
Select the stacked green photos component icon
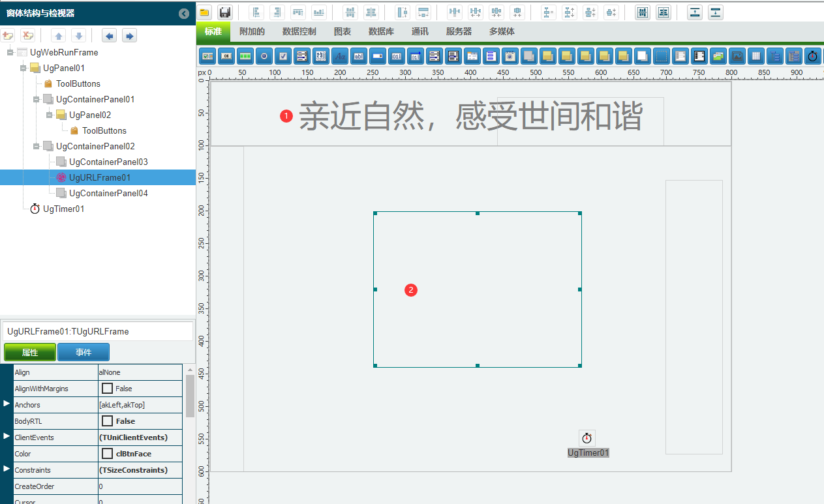click(x=718, y=56)
